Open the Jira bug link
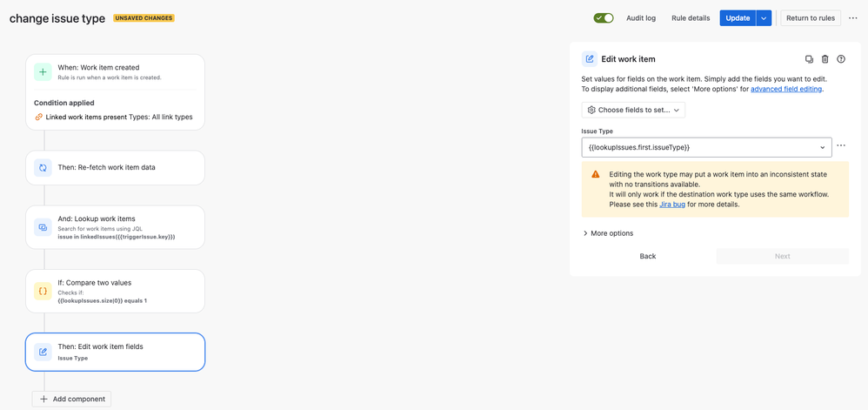 pyautogui.click(x=672, y=205)
